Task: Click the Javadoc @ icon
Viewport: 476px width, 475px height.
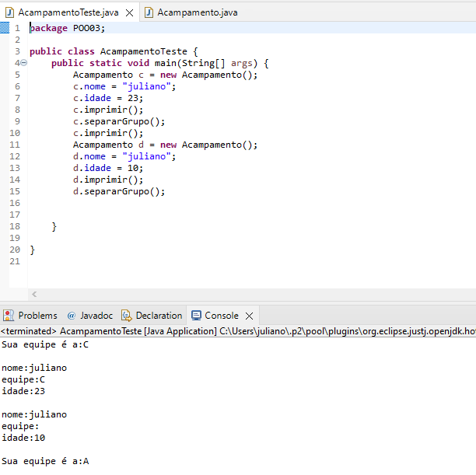Action: pyautogui.click(x=72, y=316)
